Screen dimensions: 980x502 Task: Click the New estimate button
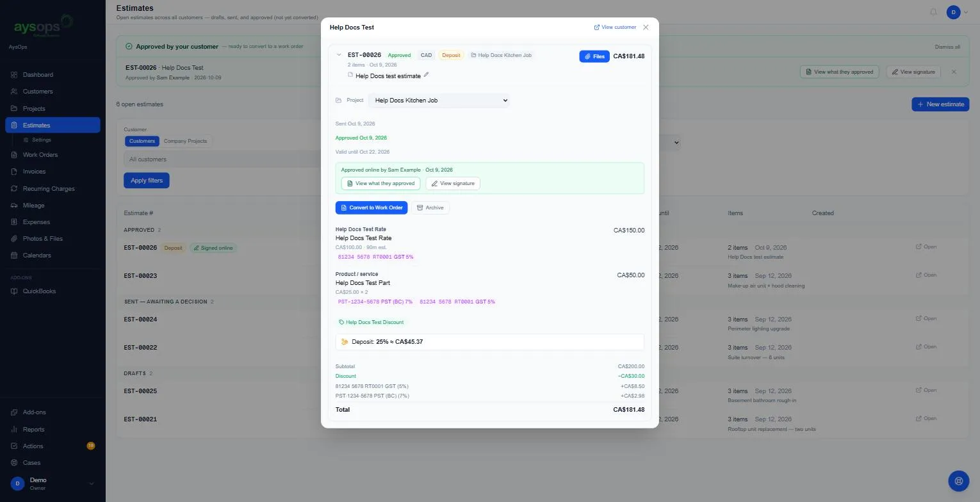940,104
